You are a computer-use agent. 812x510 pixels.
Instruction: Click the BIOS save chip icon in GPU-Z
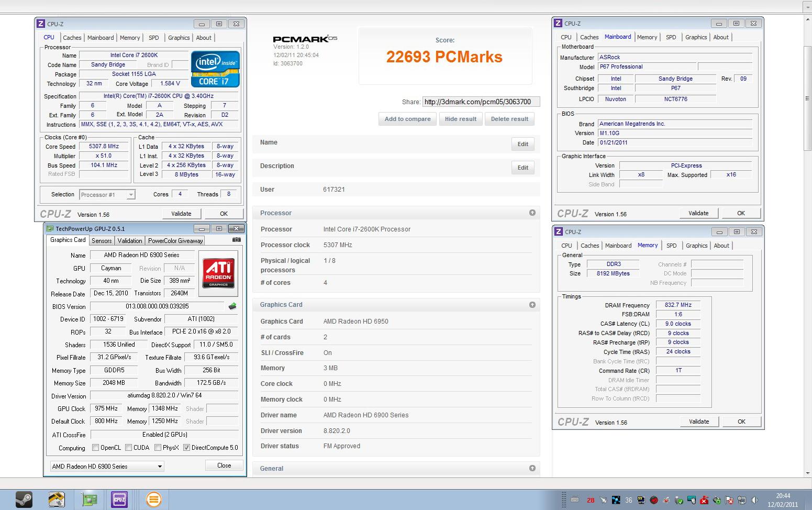pos(232,306)
